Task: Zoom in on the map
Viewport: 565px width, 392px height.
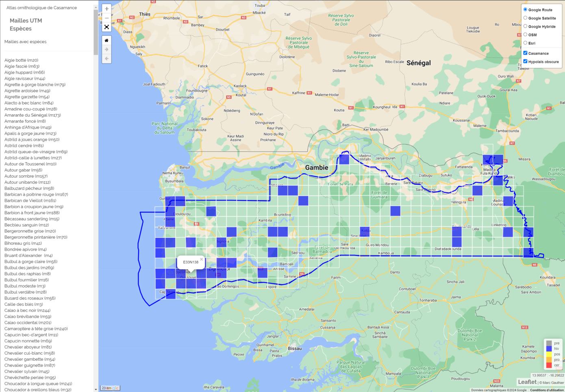Action: [x=106, y=9]
